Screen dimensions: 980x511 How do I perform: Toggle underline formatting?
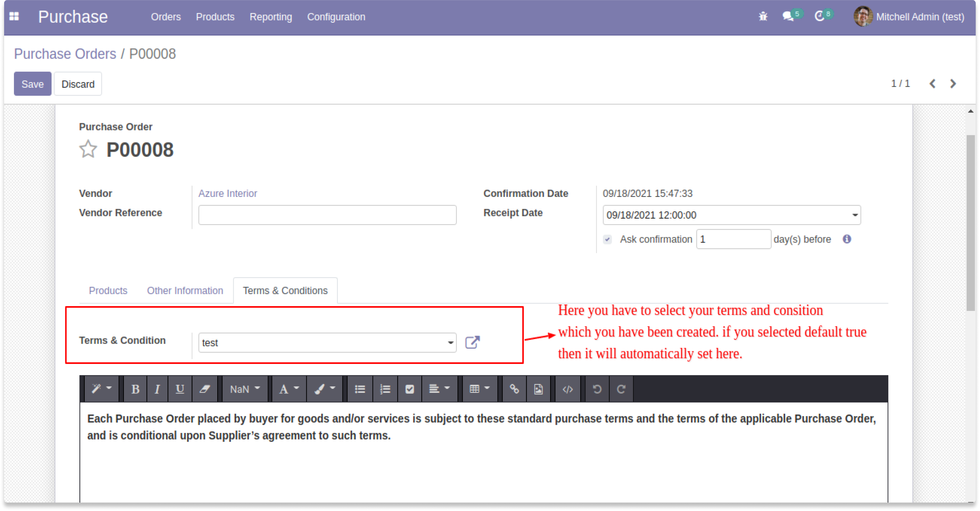point(180,389)
